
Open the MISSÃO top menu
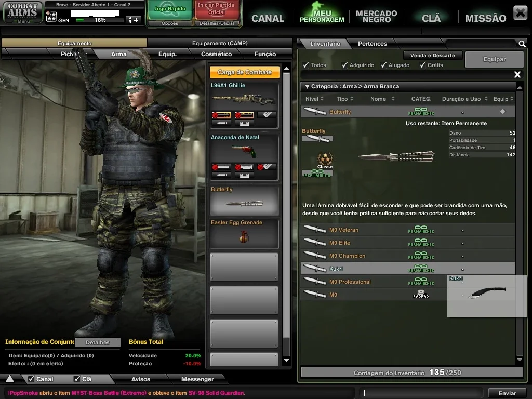[485, 18]
